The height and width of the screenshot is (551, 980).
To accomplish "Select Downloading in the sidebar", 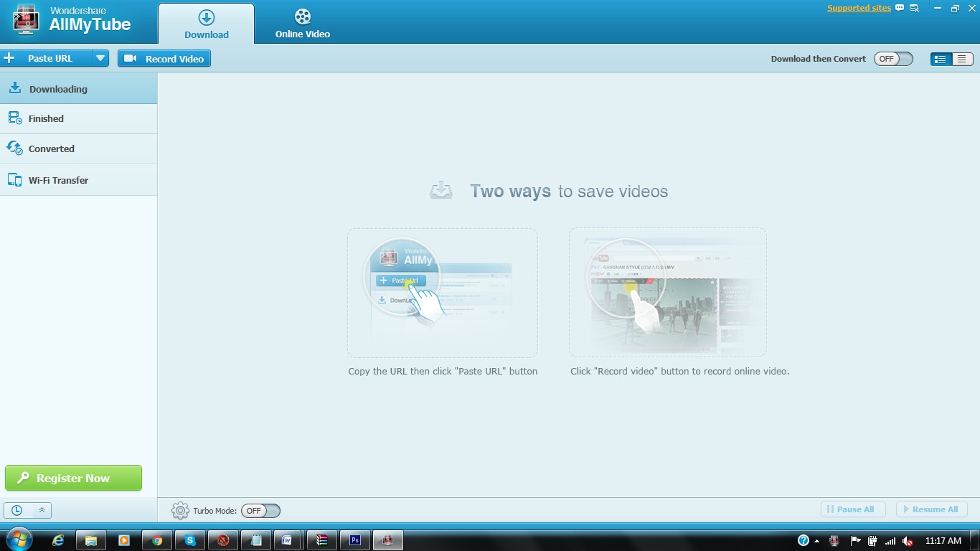I will [x=78, y=89].
